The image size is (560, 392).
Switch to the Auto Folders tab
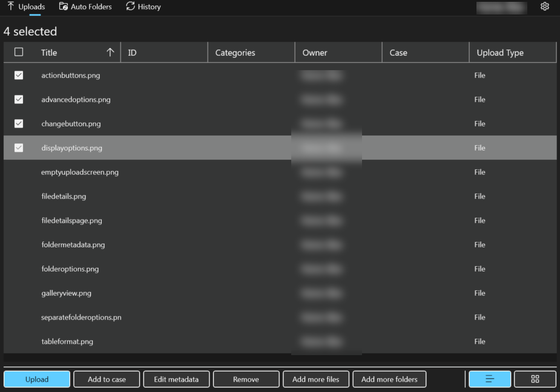pyautogui.click(x=85, y=7)
